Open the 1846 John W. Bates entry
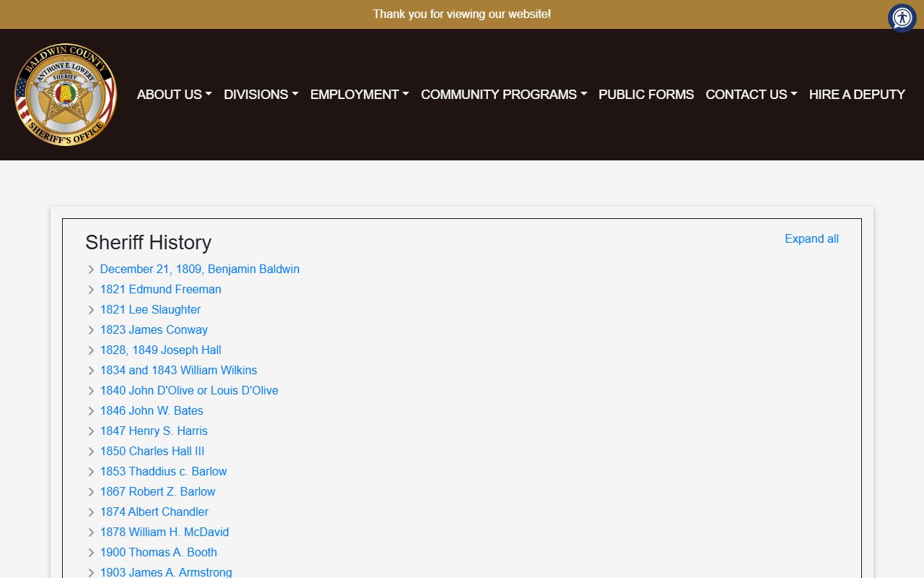The height and width of the screenshot is (578, 924). pyautogui.click(x=152, y=410)
